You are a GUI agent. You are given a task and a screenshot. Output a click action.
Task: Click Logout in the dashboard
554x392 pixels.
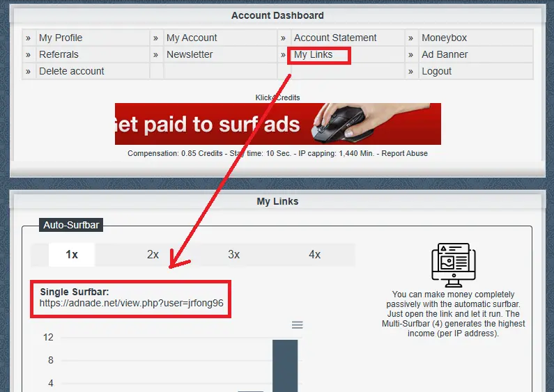436,71
